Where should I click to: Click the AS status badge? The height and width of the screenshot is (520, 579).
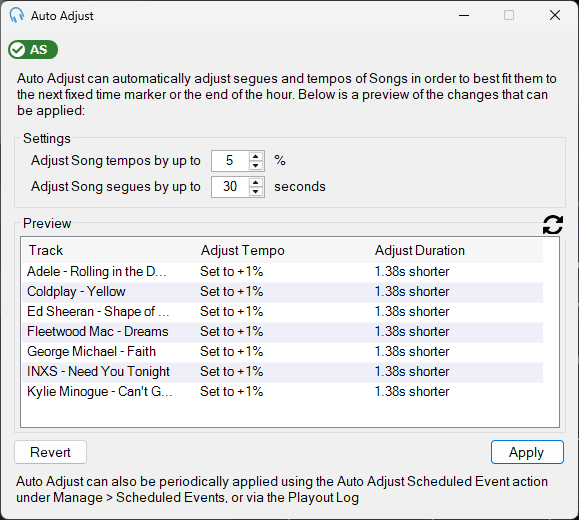33,49
